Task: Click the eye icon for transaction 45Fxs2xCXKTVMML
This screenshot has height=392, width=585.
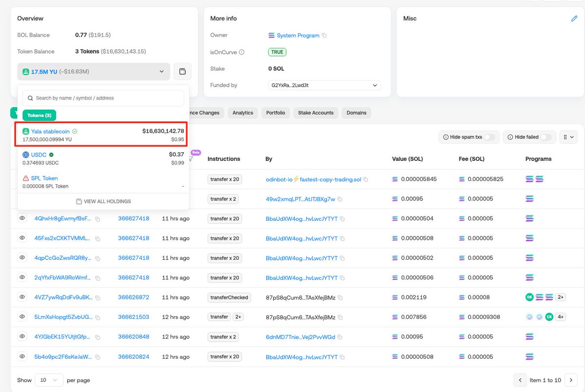Action: coord(22,238)
